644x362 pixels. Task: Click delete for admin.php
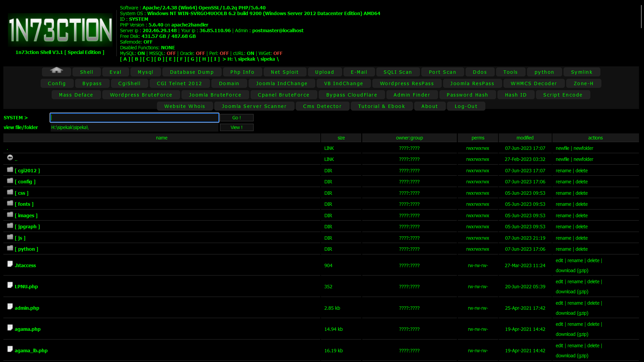[593, 303]
